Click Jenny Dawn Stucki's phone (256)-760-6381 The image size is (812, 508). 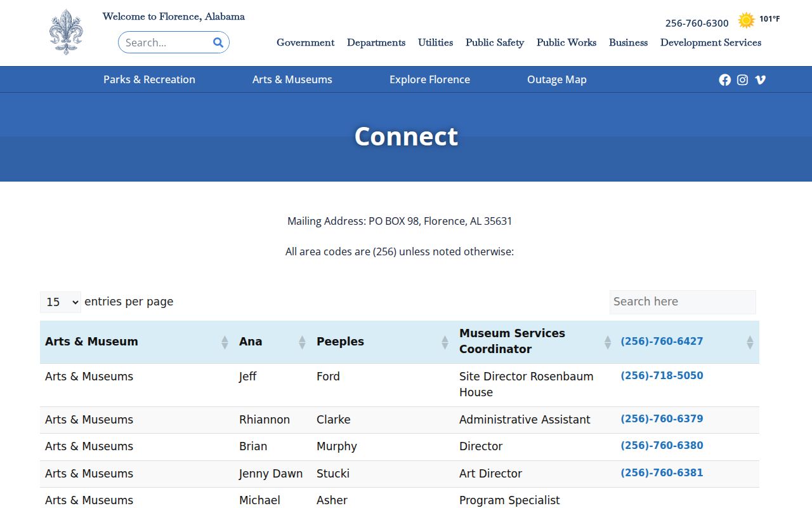(662, 473)
